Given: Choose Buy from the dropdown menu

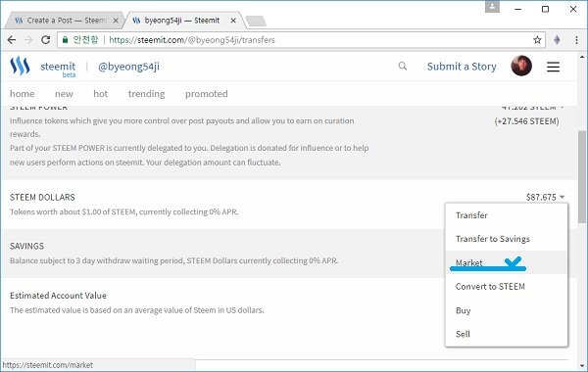Looking at the screenshot, I should point(507,310).
